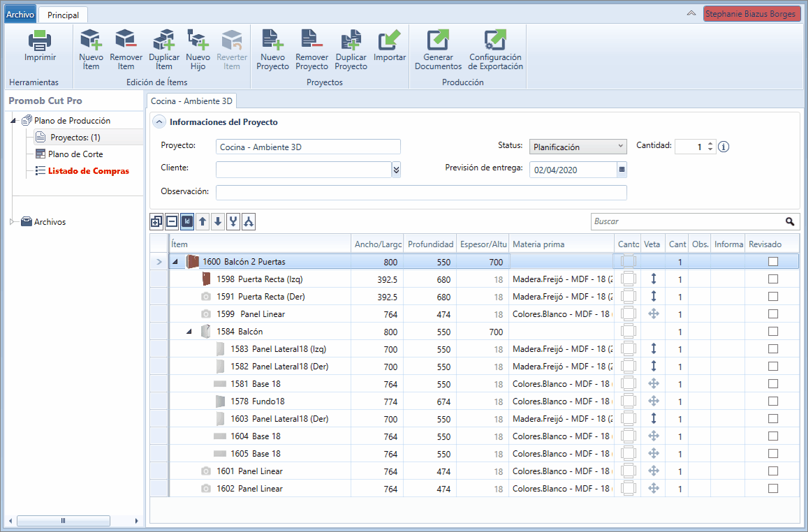808x532 pixels.
Task: Sort by Profundidad column header
Action: [430, 244]
